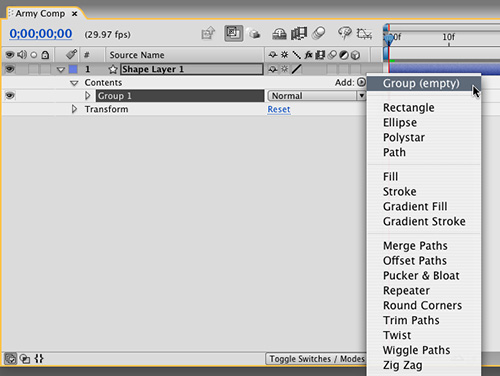Click the Label tag column header

71,54
